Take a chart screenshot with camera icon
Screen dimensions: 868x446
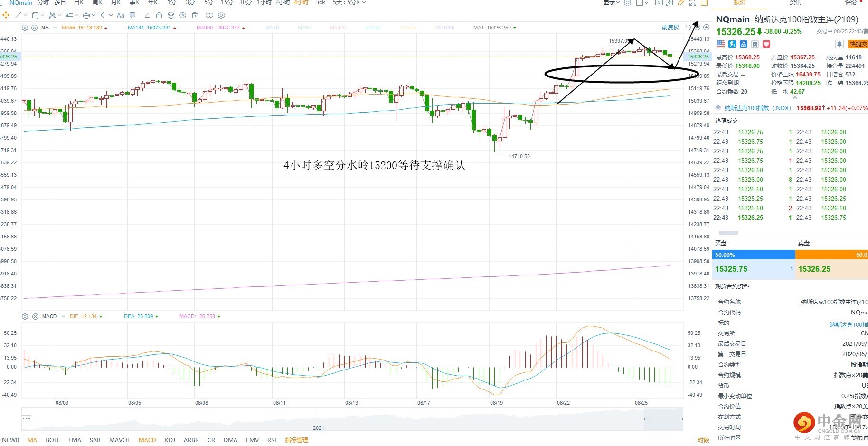coord(659,3)
